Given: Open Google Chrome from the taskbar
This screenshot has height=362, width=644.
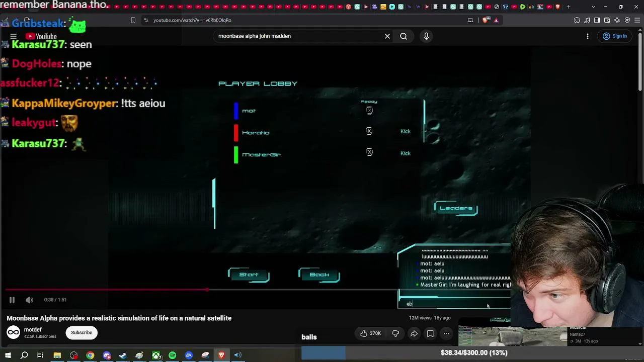Looking at the screenshot, I should (x=90, y=355).
